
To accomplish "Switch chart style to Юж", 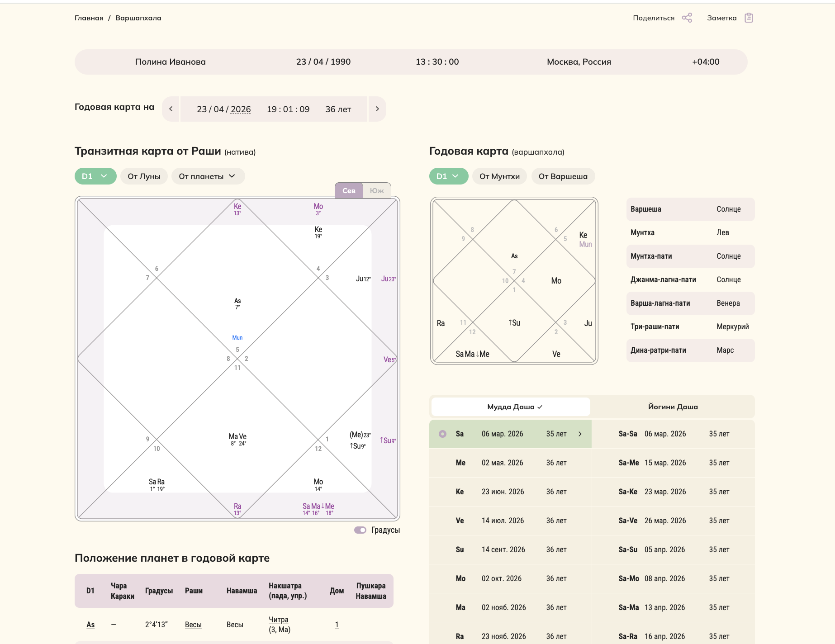I will pyautogui.click(x=377, y=190).
